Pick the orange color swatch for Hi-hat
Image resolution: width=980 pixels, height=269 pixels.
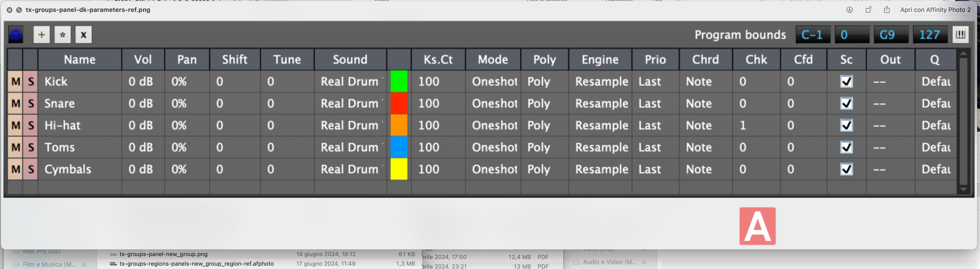(x=399, y=126)
